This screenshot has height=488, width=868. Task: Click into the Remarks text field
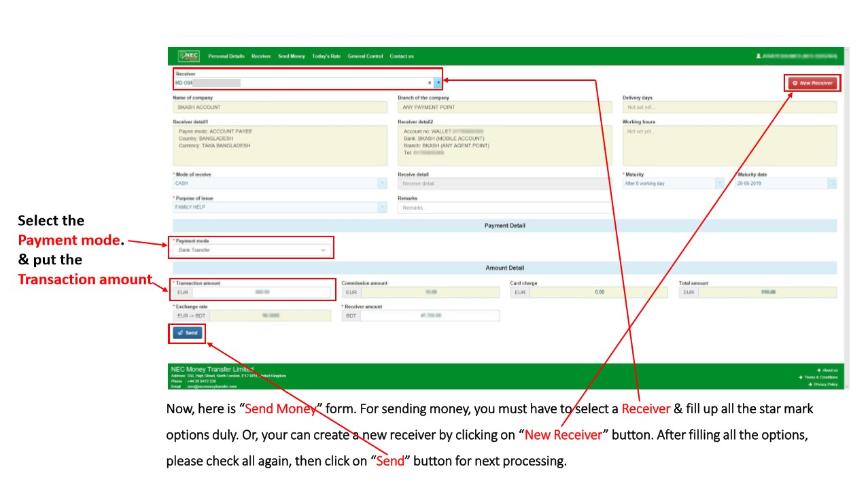504,208
